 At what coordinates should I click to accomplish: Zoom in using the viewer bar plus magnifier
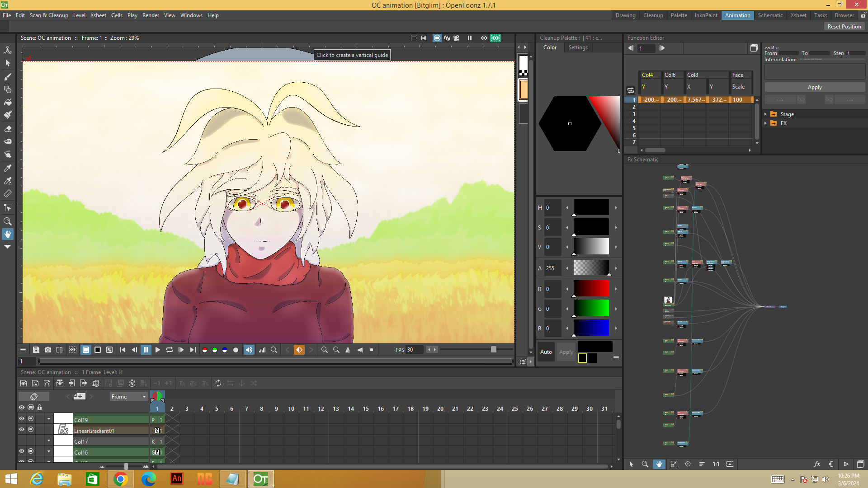(325, 350)
